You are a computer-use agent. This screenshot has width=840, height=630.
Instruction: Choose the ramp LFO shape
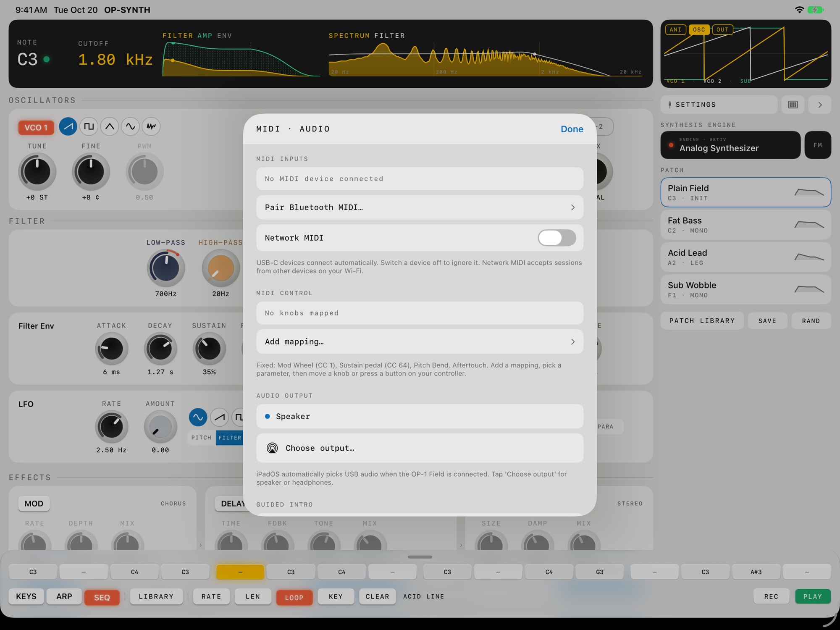(219, 417)
